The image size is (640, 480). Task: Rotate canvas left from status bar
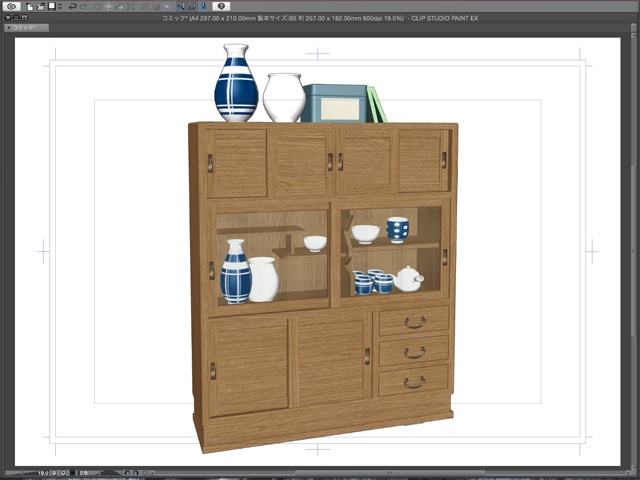click(127, 473)
